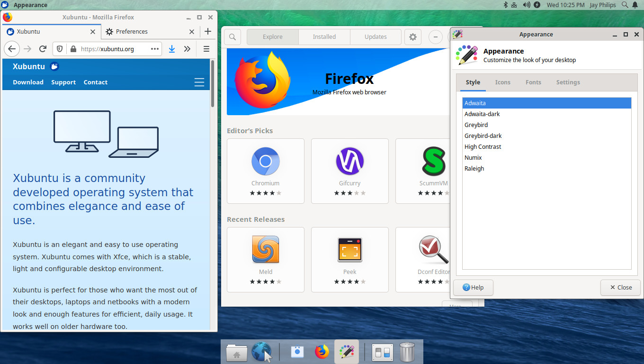Select the Greybird-dark style
Screen dimensions: 644x364
tap(483, 136)
